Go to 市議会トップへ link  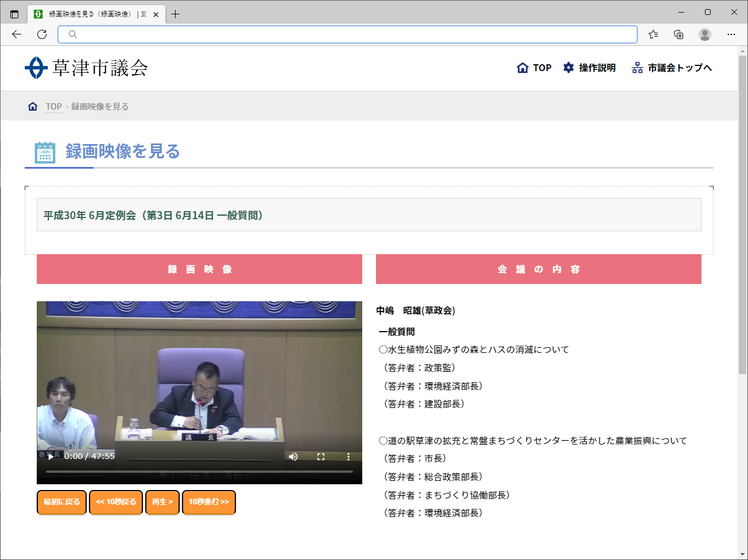point(672,68)
